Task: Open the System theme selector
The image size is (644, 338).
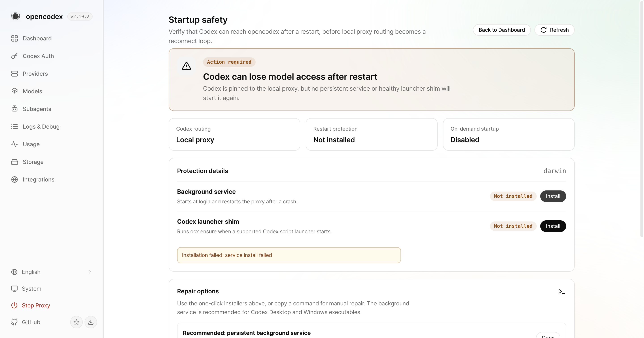Action: tap(51, 289)
